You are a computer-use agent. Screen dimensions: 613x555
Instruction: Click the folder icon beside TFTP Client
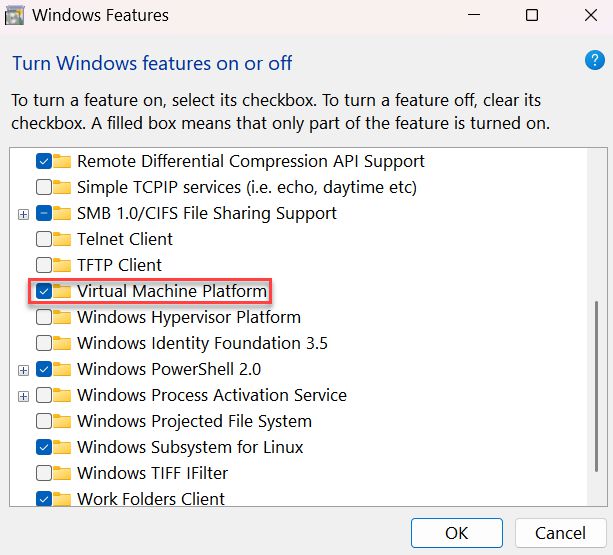pos(63,265)
